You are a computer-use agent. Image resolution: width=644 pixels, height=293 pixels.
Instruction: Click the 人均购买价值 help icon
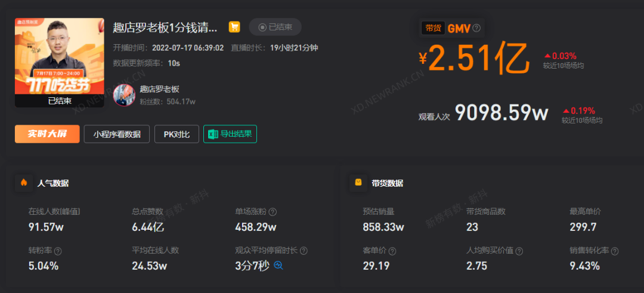(519, 251)
